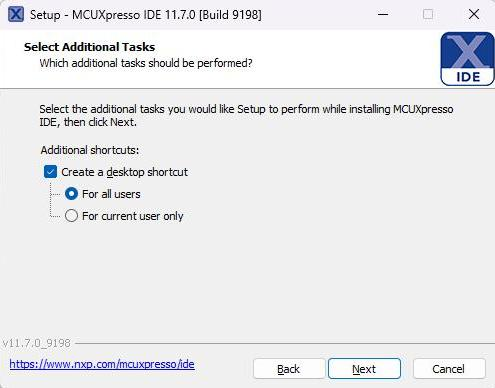Click the v11.7.0_9198 version label
Viewport: 495px width, 388px height.
tap(36, 343)
